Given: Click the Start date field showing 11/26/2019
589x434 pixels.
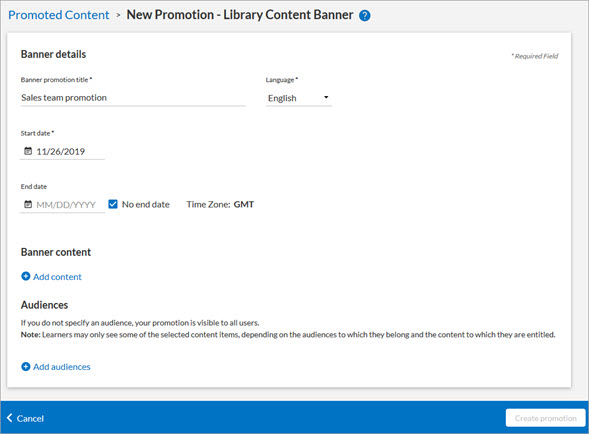Looking at the screenshot, I should coord(62,151).
